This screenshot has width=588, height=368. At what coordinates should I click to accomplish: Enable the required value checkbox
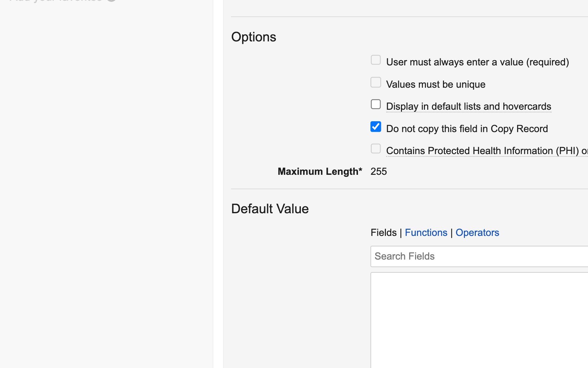pyautogui.click(x=376, y=60)
